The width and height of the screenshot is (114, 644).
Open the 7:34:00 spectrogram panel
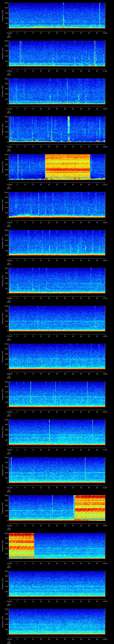57,205
